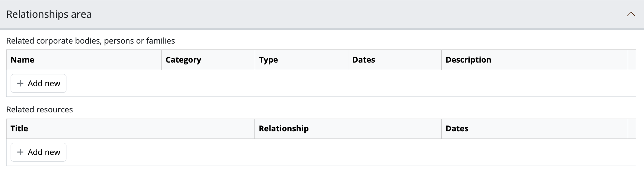The image size is (644, 174).
Task: Collapse the Relationships area chevron
Action: (x=631, y=14)
